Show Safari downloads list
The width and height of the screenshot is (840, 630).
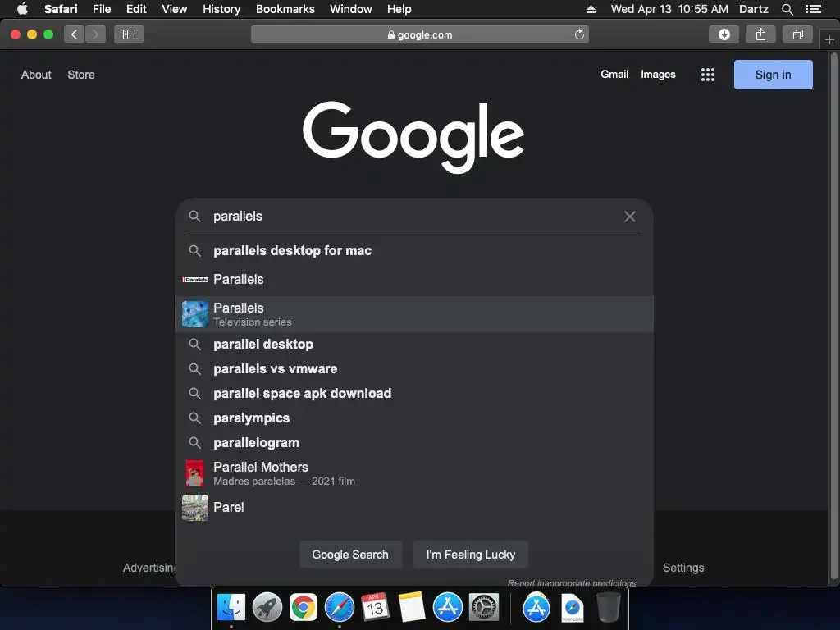point(724,34)
